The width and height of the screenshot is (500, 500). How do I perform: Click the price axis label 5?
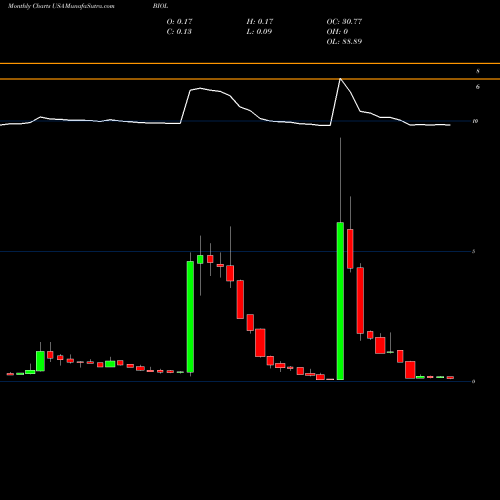click(x=473, y=251)
